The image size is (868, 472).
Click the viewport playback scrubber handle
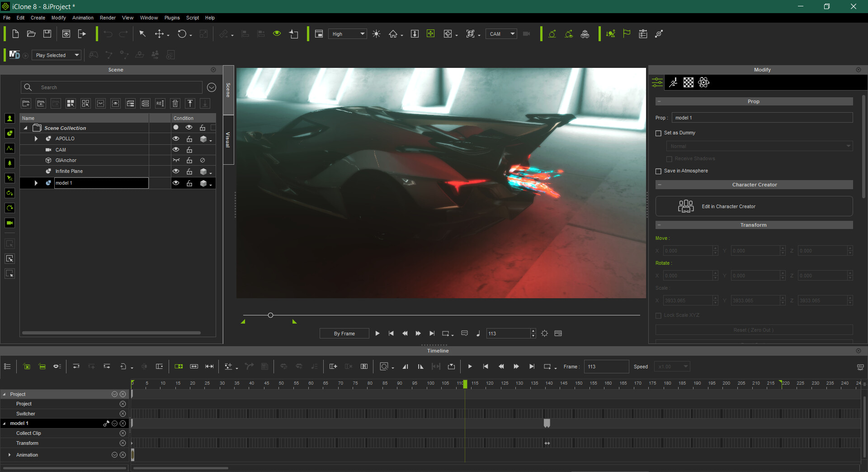coord(270,315)
